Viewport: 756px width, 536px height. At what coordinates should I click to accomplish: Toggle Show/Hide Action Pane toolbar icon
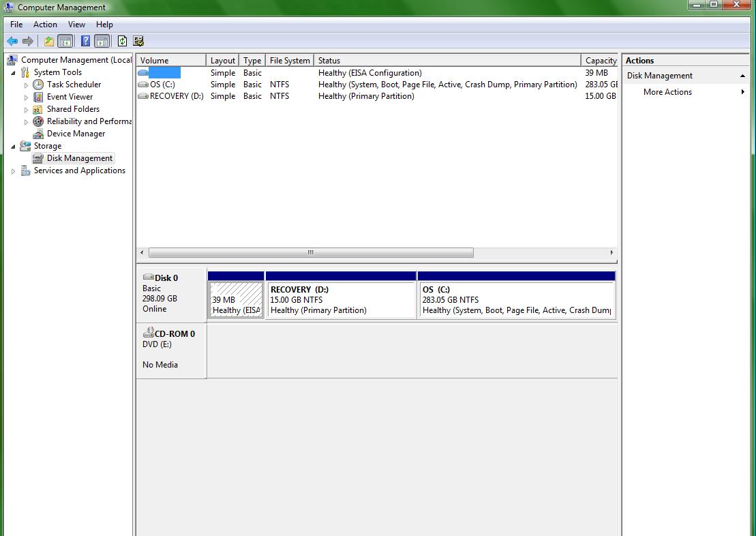102,41
